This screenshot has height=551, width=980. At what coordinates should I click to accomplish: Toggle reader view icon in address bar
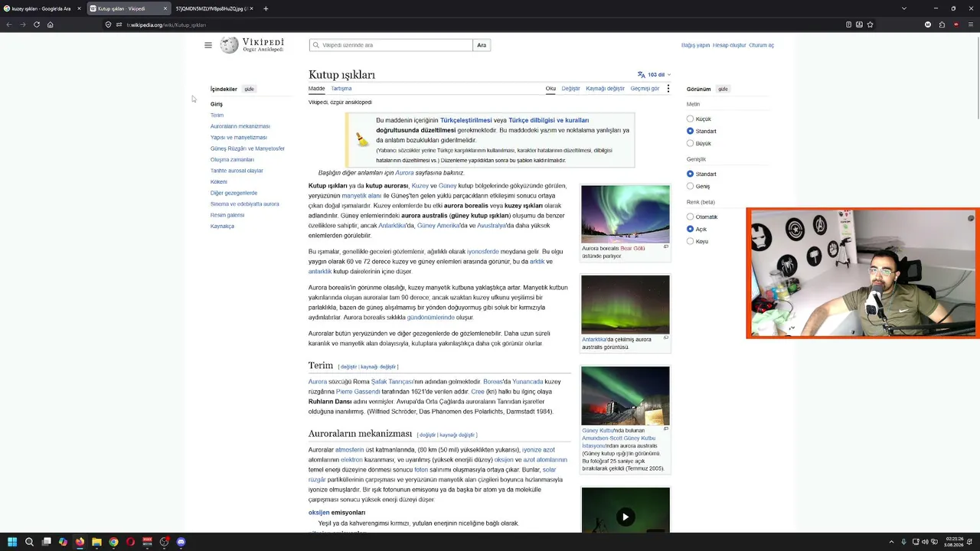tap(848, 24)
